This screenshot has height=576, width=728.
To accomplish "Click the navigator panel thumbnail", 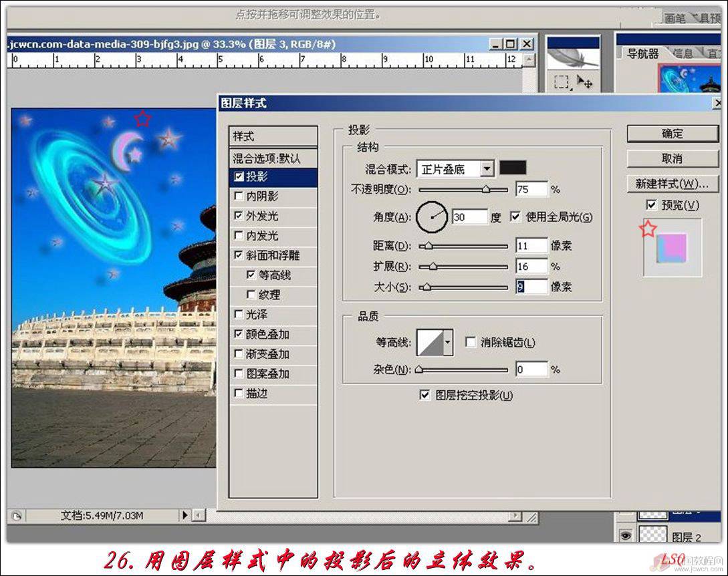I will point(689,78).
